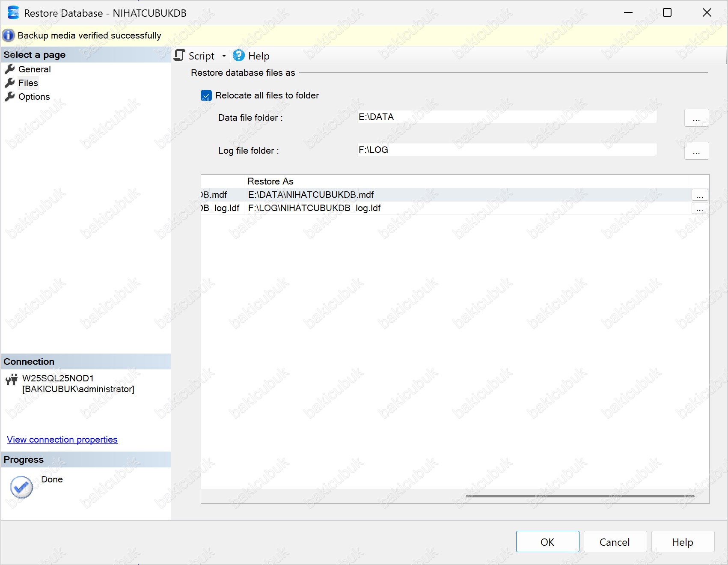
Task: Uncheck Relocate all files to folder
Action: point(206,96)
